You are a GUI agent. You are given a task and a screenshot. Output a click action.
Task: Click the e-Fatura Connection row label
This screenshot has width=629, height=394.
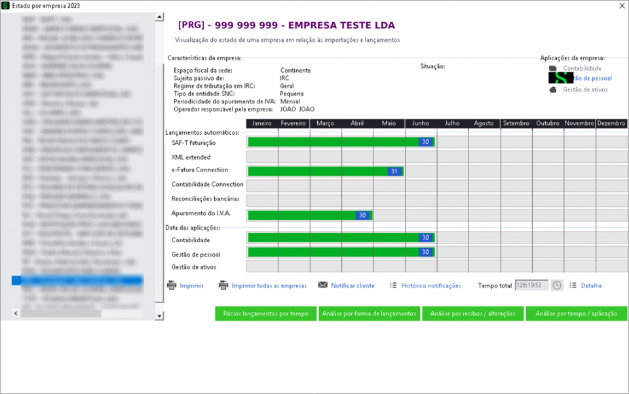(200, 170)
